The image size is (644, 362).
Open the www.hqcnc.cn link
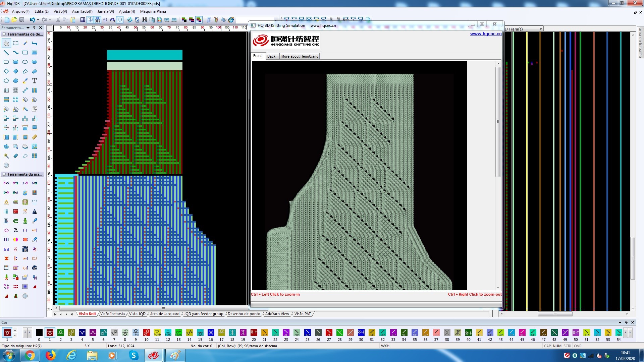(x=485, y=34)
